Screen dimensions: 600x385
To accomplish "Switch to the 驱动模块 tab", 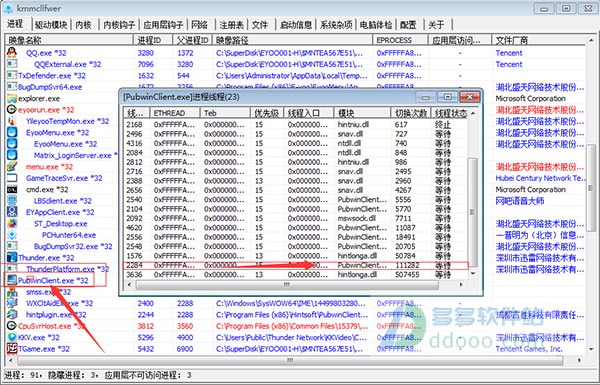I will (x=51, y=25).
